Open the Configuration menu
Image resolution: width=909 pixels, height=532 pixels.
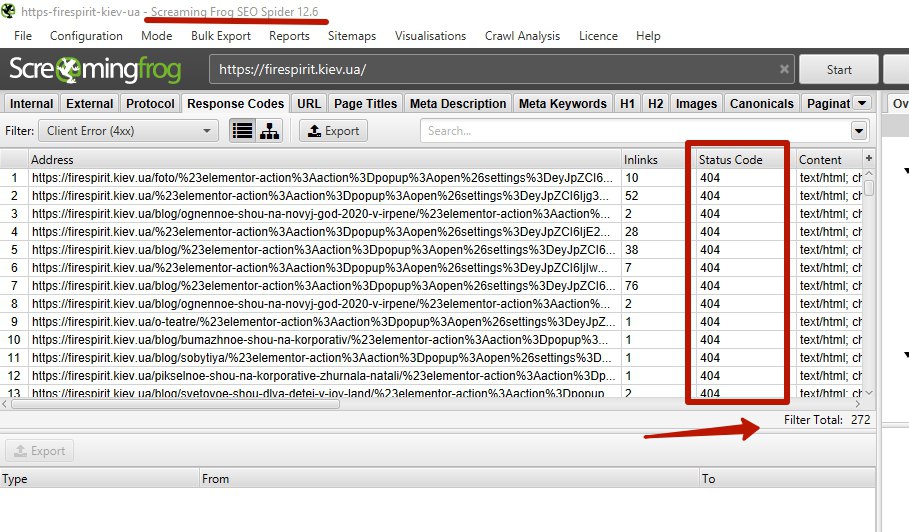pos(86,36)
